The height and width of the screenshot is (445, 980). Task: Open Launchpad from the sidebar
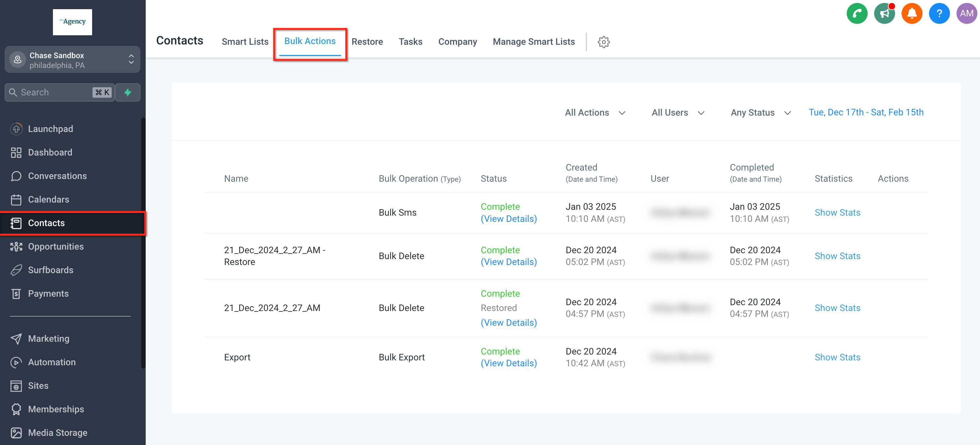point(50,129)
